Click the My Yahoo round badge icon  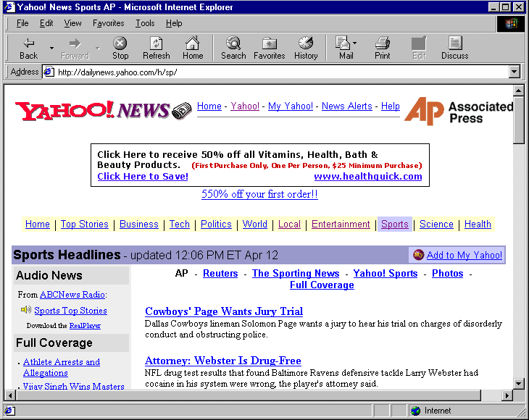(x=418, y=255)
